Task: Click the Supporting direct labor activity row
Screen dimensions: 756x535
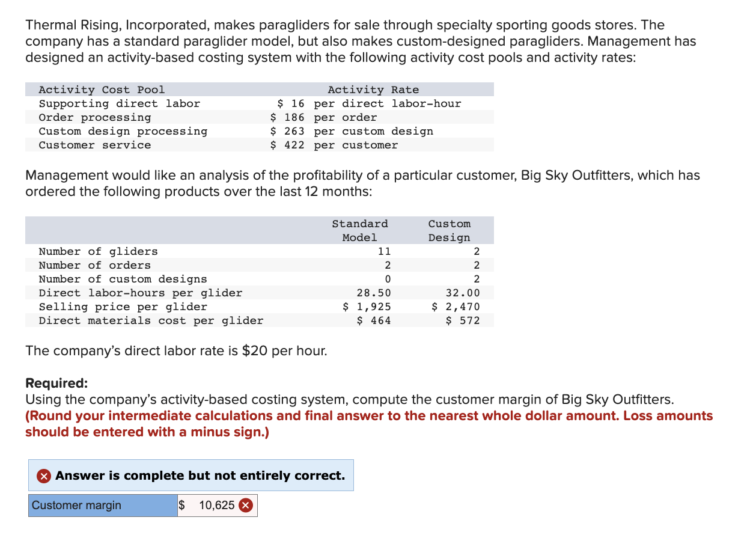Action: [119, 103]
